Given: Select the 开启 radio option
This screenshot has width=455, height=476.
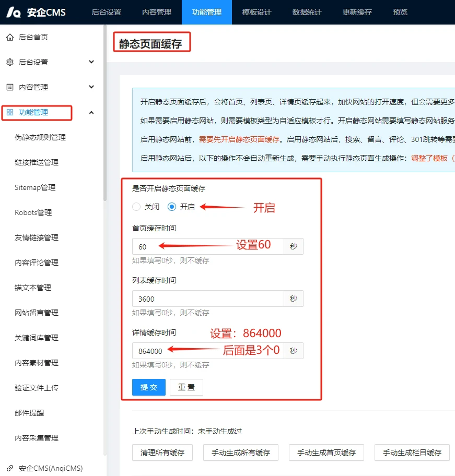Looking at the screenshot, I should click(x=172, y=207).
